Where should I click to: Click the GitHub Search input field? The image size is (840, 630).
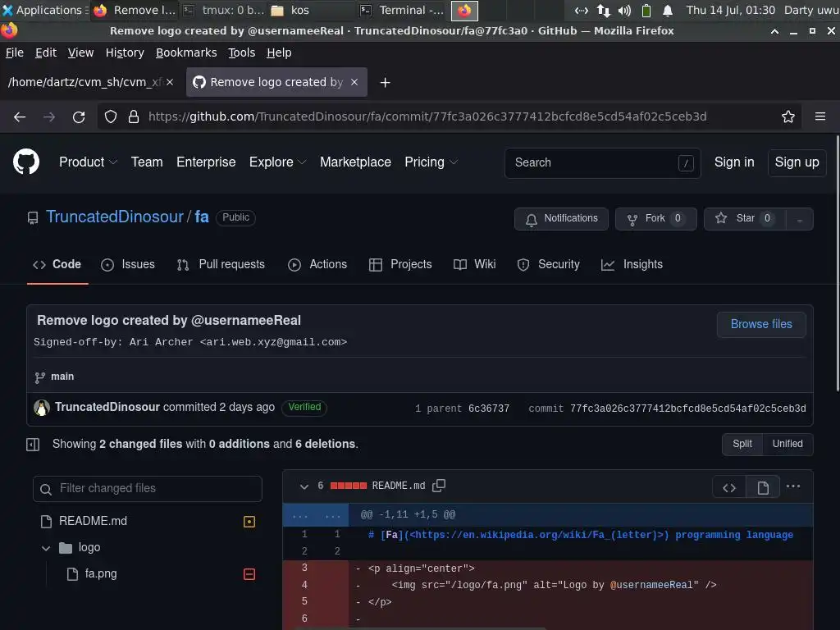(x=603, y=163)
